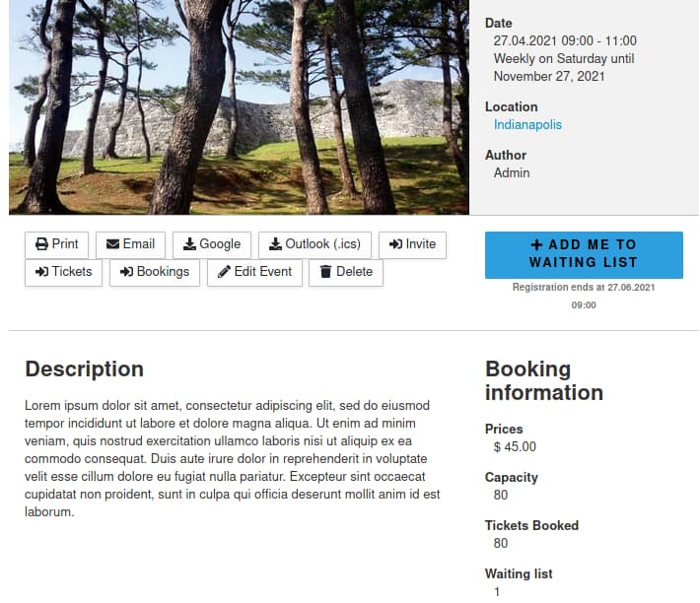Click the envelope icon on Email button

point(112,244)
